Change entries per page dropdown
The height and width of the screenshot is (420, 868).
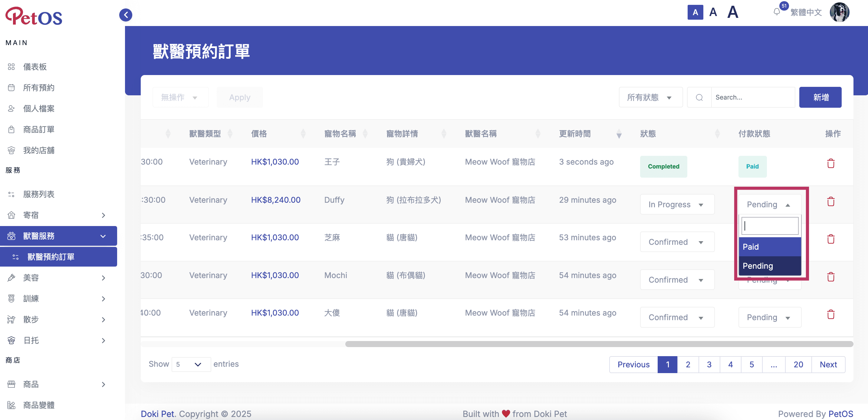coord(191,364)
